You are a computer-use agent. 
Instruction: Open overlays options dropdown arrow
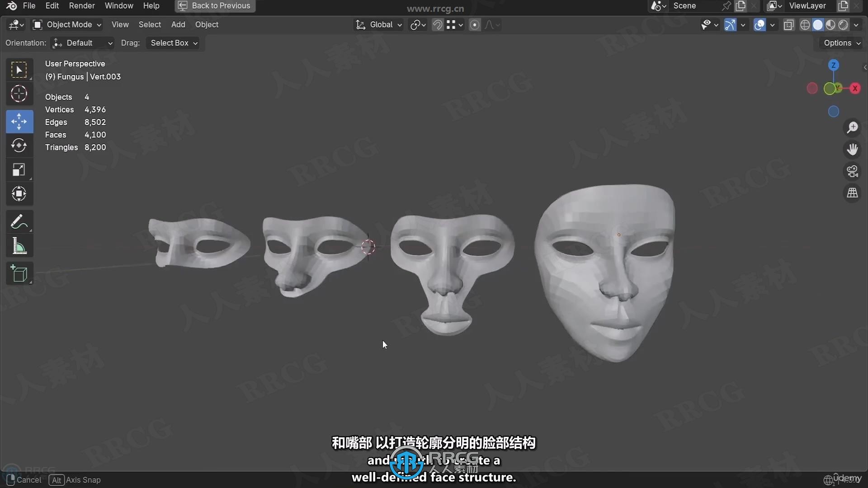click(x=773, y=25)
